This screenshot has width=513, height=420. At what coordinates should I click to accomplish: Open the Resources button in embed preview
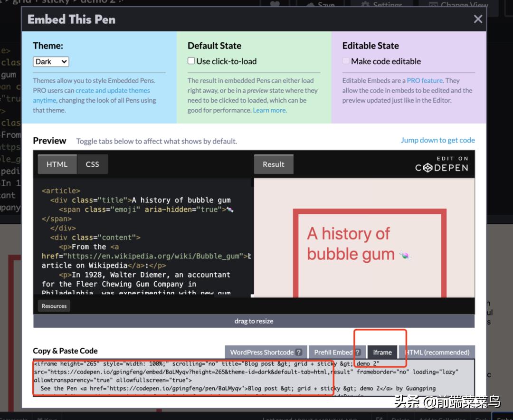point(54,306)
